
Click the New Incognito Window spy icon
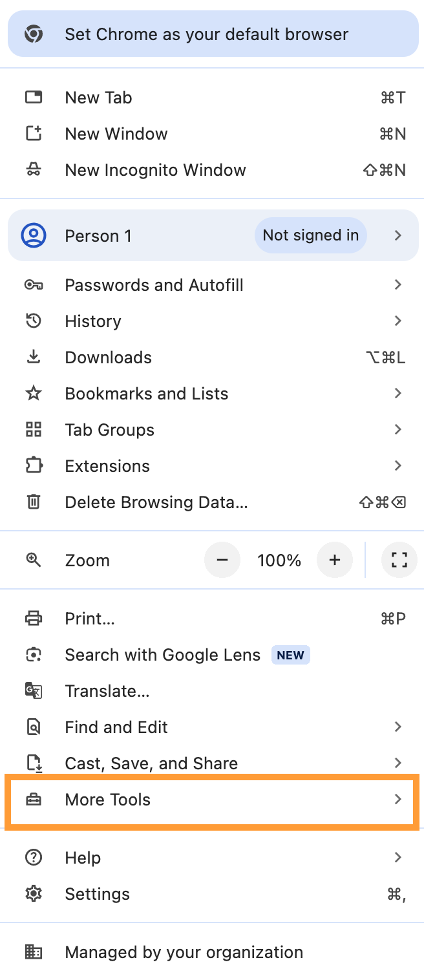[34, 170]
